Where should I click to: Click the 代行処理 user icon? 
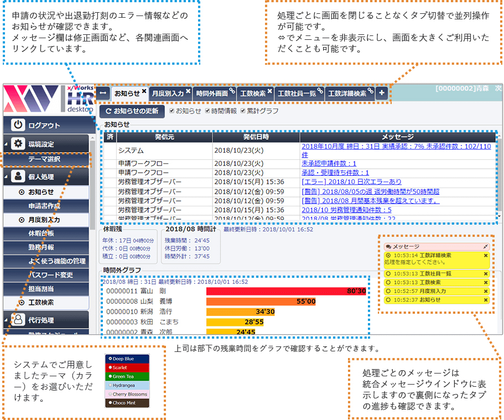(x=19, y=319)
